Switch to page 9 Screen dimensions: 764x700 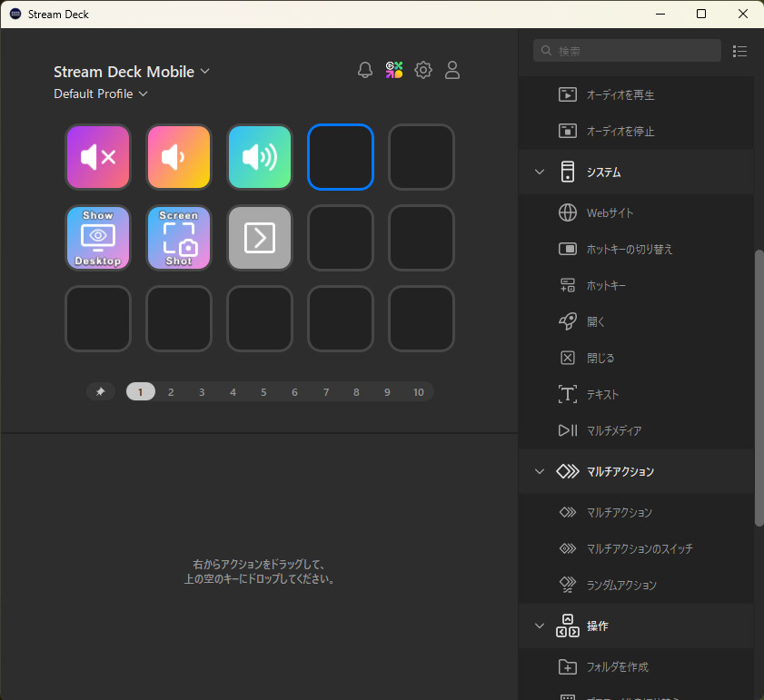coord(387,392)
